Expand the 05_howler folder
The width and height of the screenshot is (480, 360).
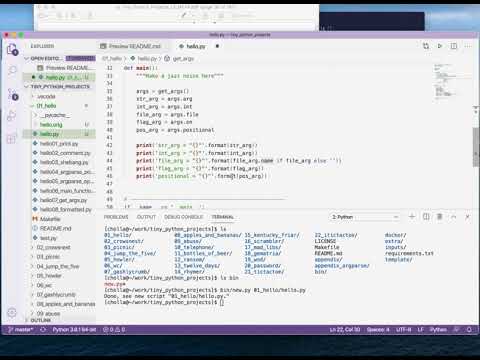pos(49,276)
